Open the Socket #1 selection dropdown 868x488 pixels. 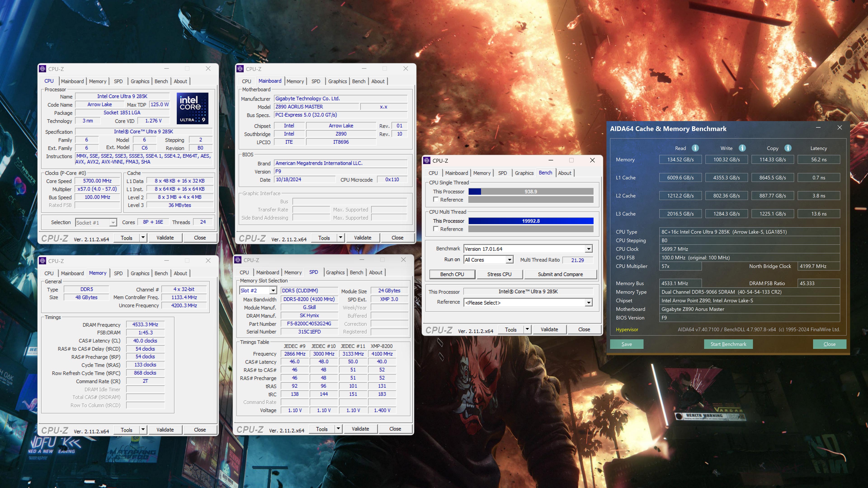[113, 223]
